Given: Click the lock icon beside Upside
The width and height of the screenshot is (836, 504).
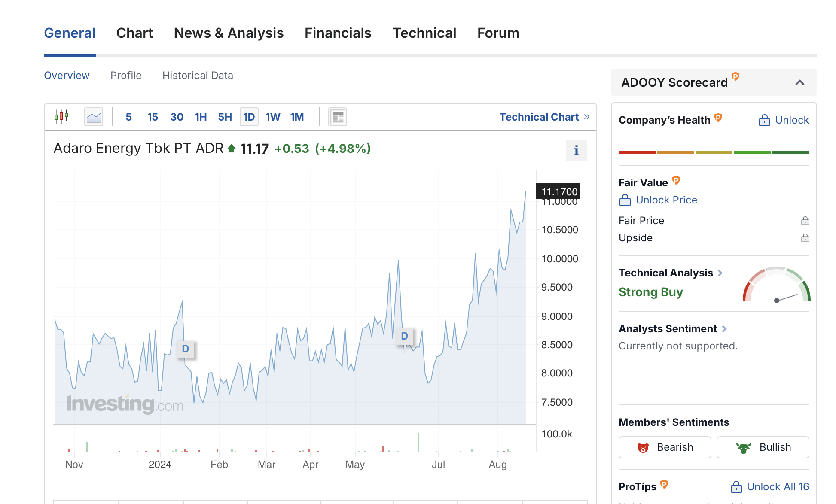Looking at the screenshot, I should [805, 238].
